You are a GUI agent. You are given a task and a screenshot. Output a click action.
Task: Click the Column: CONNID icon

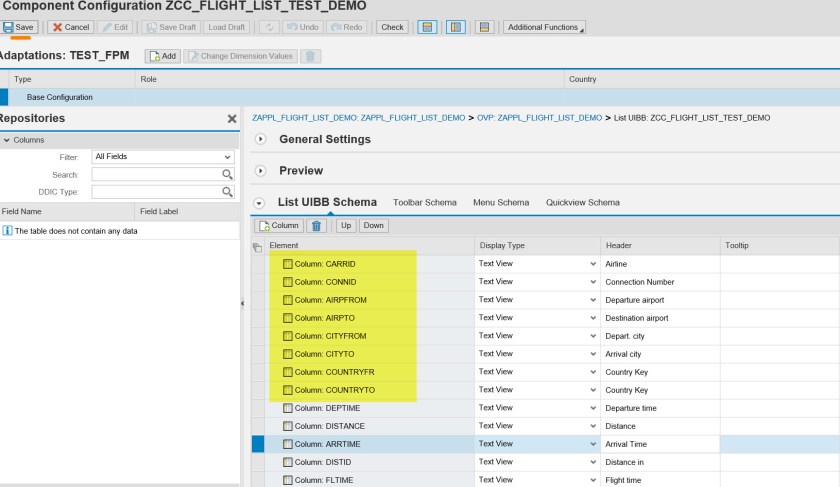[288, 282]
